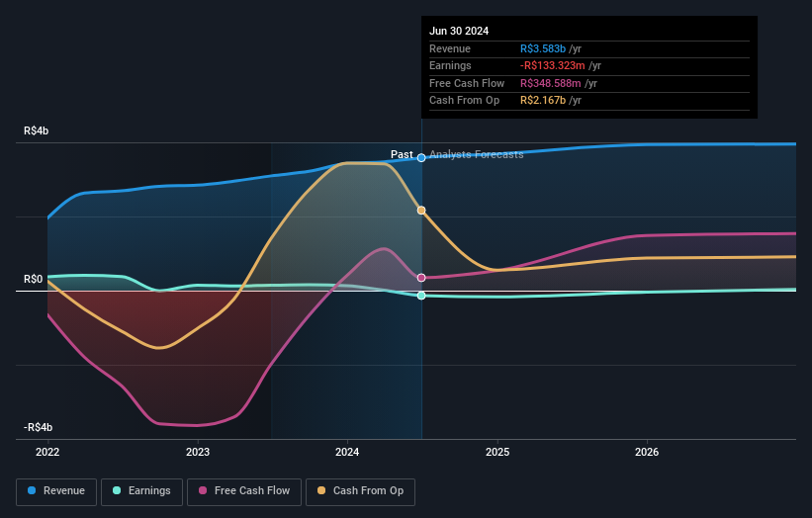
Task: Click the -R$133.323m earnings value
Action: (553, 65)
